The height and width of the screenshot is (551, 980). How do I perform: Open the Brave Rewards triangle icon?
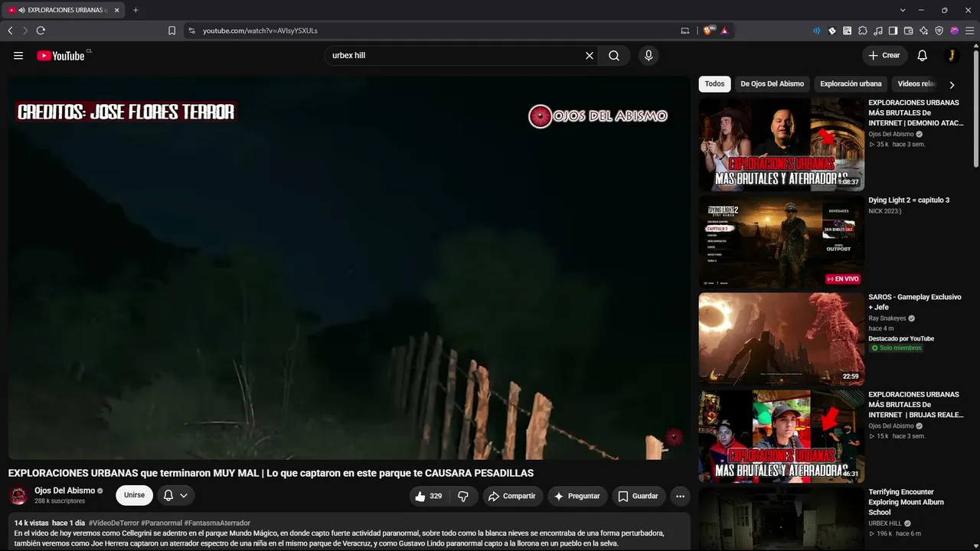pyautogui.click(x=724, y=31)
